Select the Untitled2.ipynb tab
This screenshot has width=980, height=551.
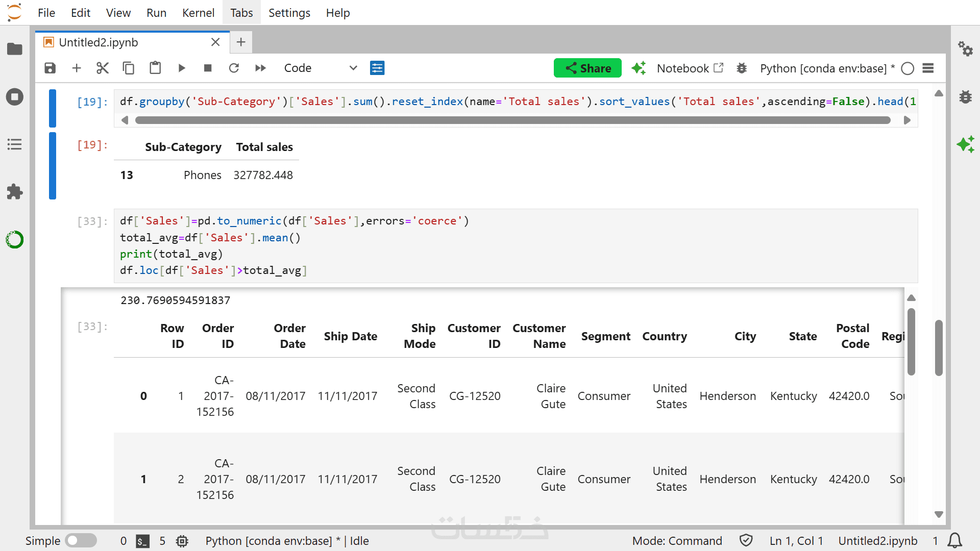tap(99, 42)
